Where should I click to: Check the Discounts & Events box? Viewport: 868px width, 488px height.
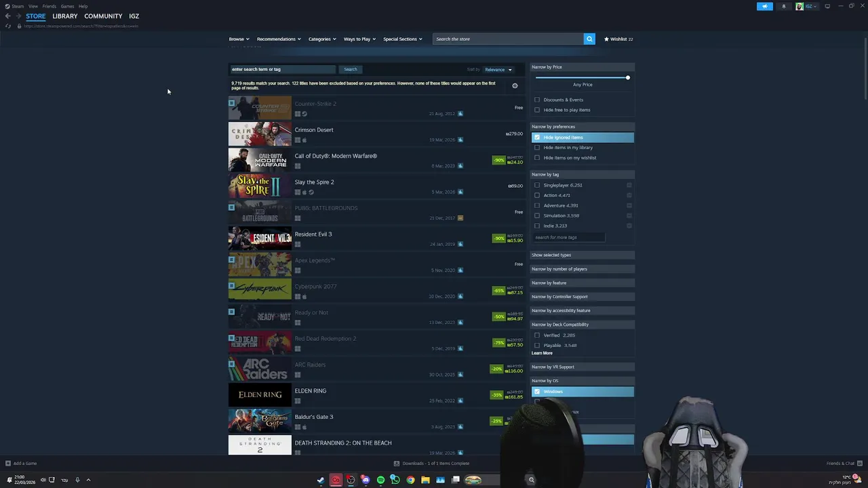click(537, 100)
